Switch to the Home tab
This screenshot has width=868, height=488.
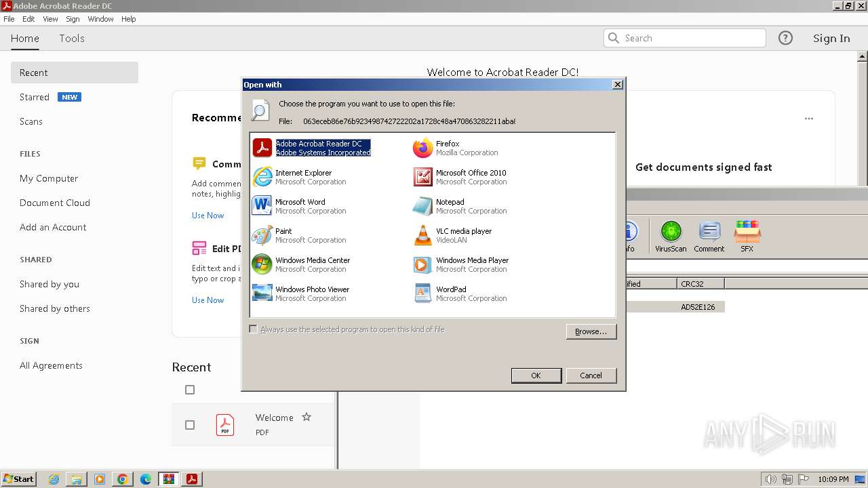click(x=25, y=38)
